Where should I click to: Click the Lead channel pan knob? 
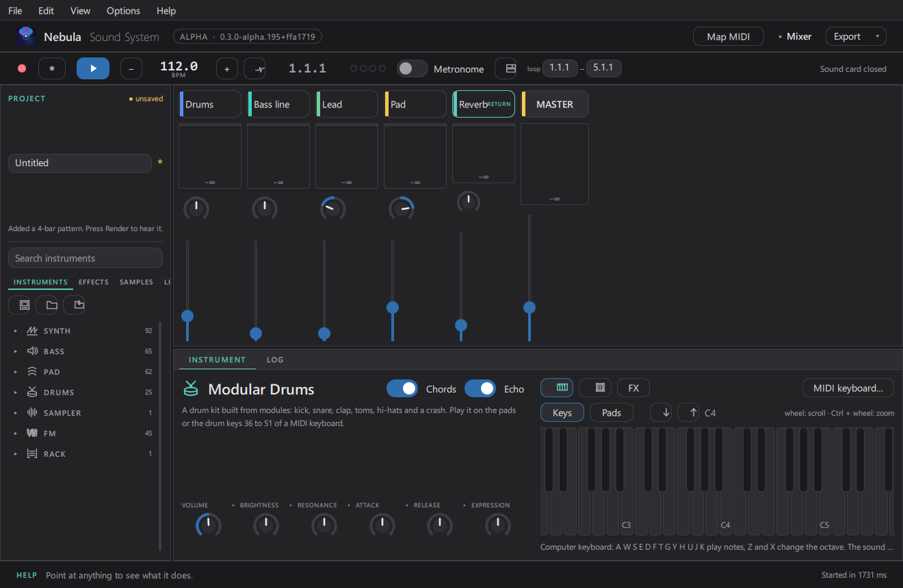333,209
